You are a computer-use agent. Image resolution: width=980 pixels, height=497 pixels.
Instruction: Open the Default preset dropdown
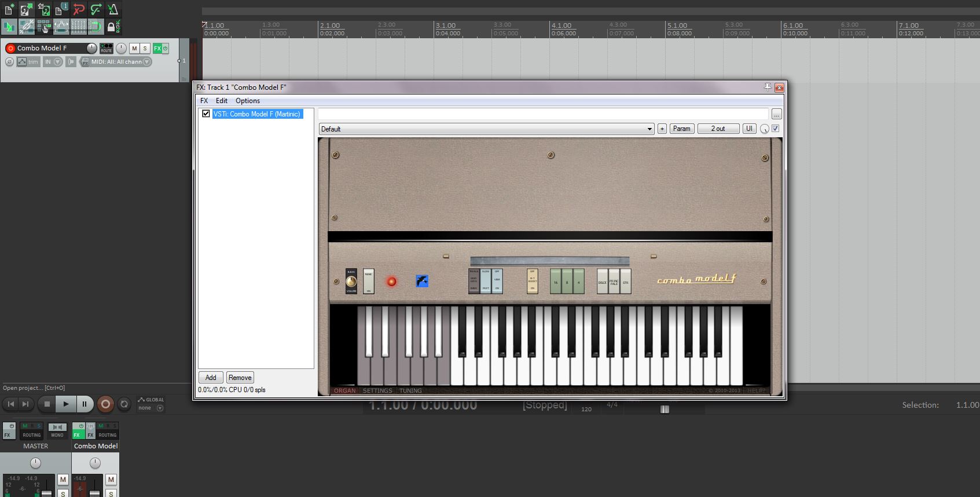point(486,129)
